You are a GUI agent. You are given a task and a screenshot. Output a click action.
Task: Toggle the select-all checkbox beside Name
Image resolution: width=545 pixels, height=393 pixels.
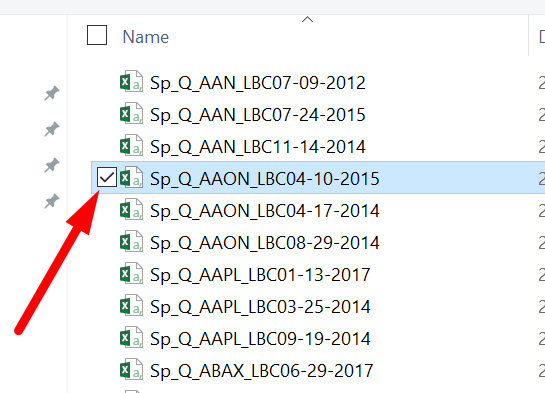pos(97,35)
